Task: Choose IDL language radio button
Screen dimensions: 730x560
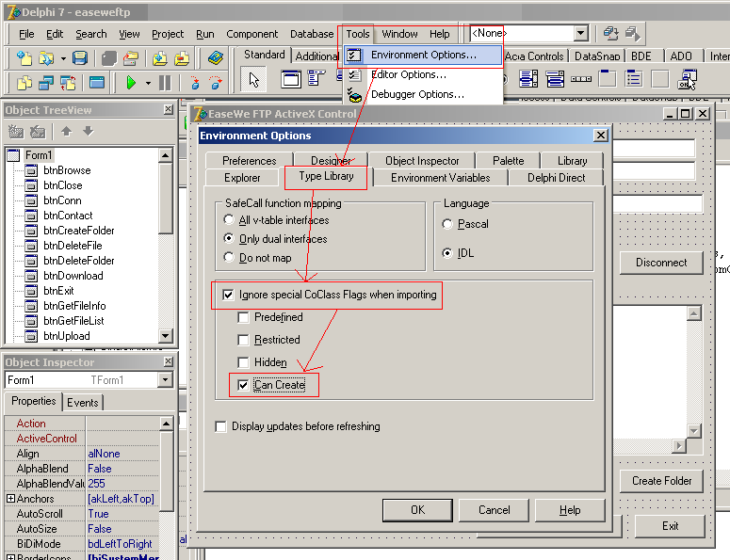Action: [x=447, y=253]
